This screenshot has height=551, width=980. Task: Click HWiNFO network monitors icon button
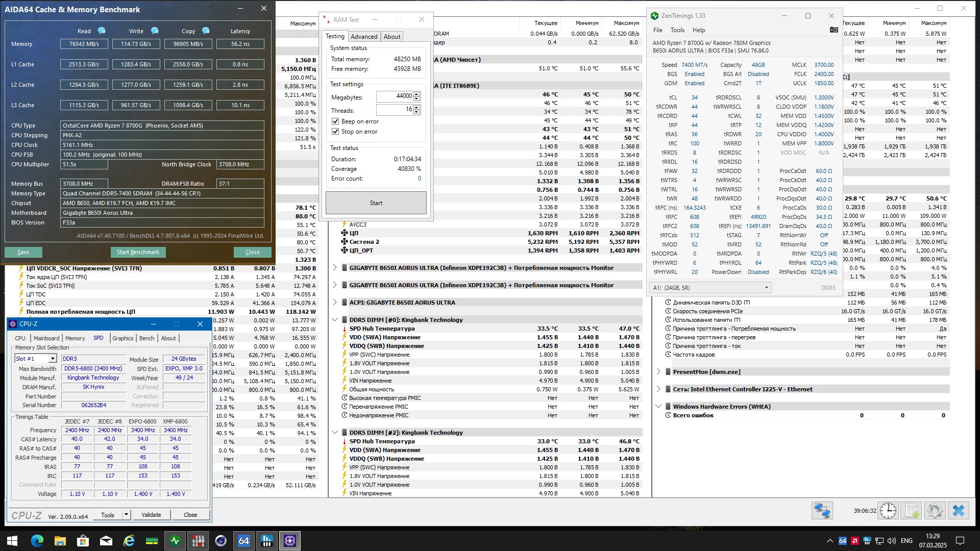tap(822, 511)
